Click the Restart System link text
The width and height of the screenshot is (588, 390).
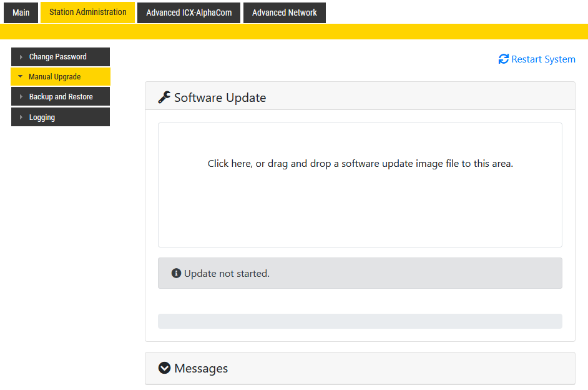coord(543,59)
